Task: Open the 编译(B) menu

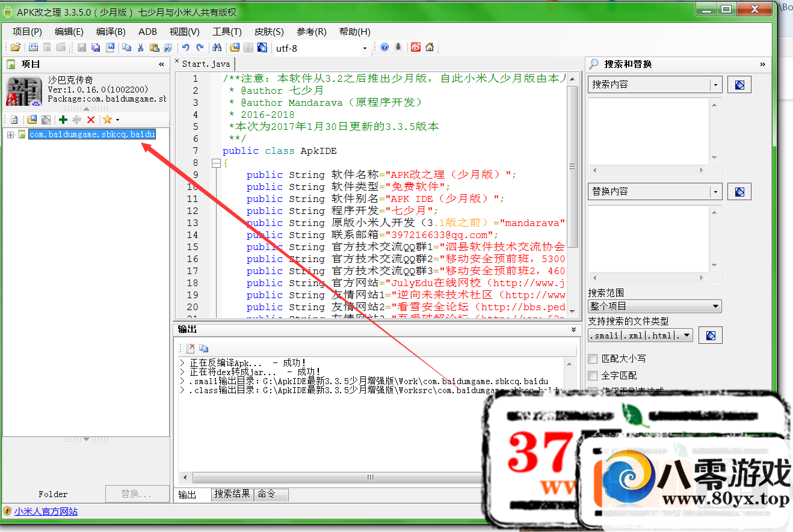Action: pos(111,32)
